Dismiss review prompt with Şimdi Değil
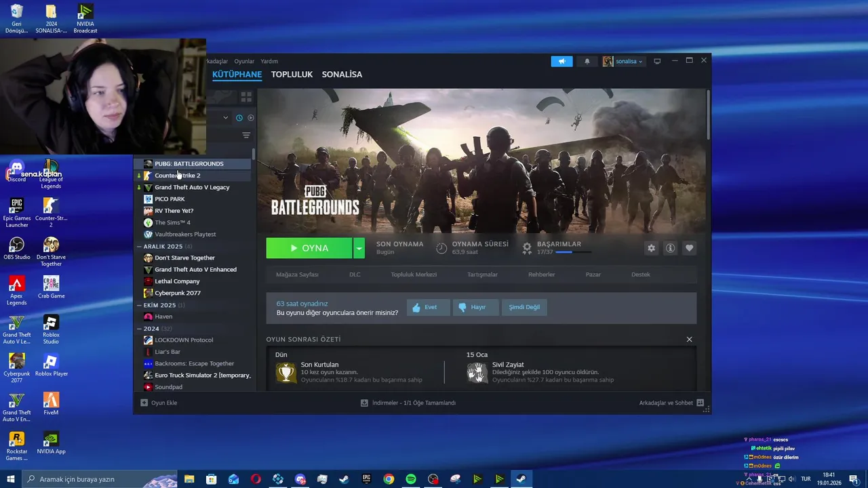The image size is (868, 488). 524,307
